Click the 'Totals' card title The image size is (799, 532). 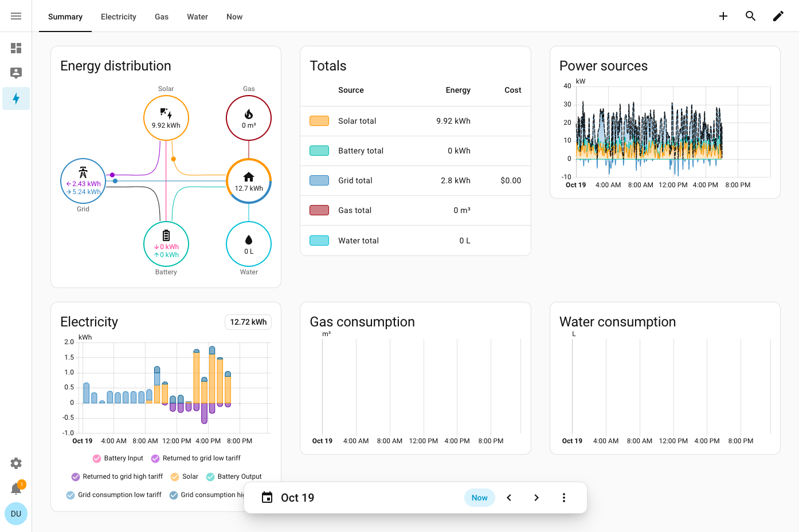[x=328, y=66]
